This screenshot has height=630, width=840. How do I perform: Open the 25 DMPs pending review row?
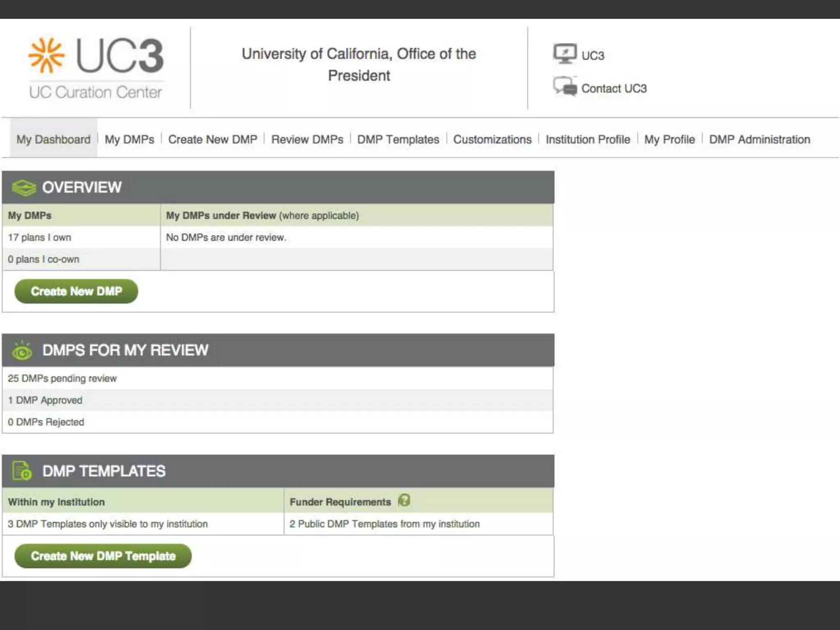click(62, 378)
